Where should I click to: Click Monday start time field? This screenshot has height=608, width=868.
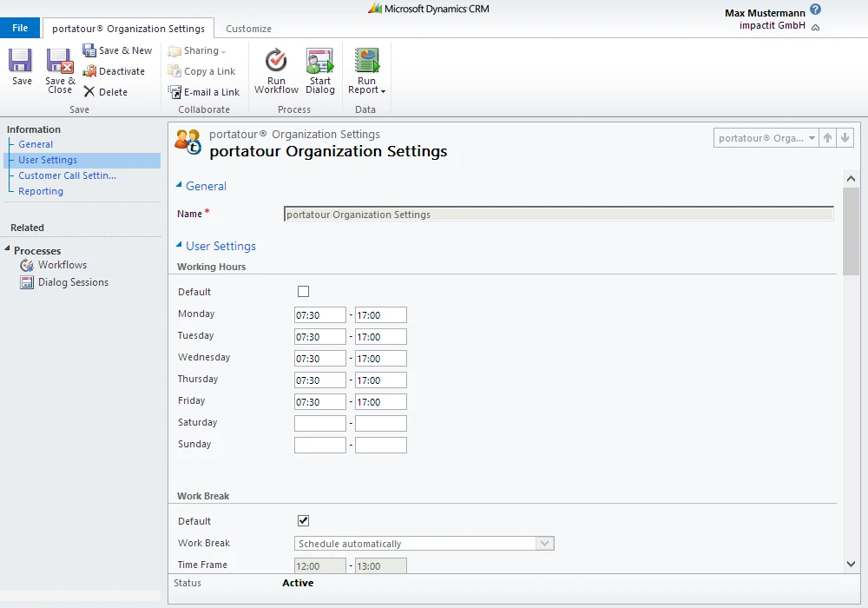click(x=320, y=315)
